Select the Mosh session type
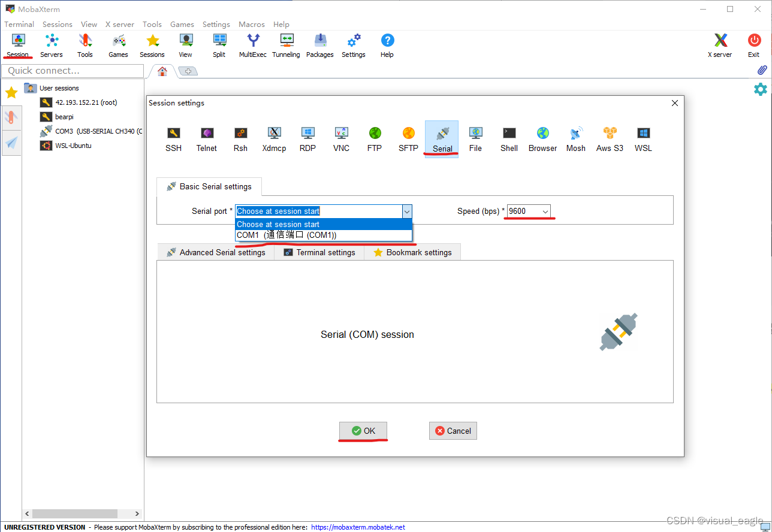 point(576,140)
